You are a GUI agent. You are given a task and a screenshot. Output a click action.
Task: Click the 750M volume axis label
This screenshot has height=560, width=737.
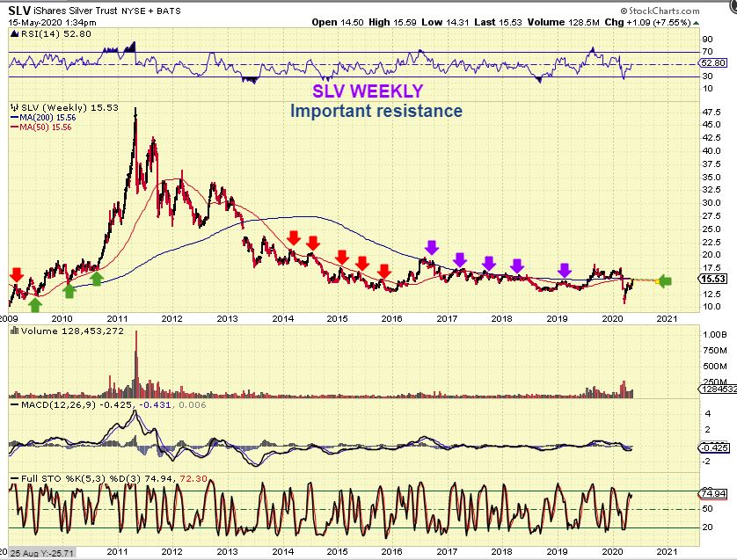pyautogui.click(x=715, y=351)
